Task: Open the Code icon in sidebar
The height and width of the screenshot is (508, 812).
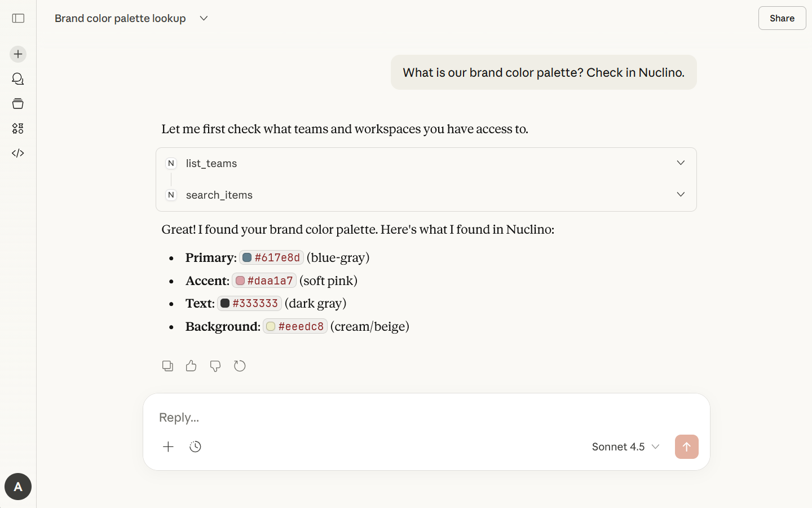Action: pyautogui.click(x=18, y=154)
